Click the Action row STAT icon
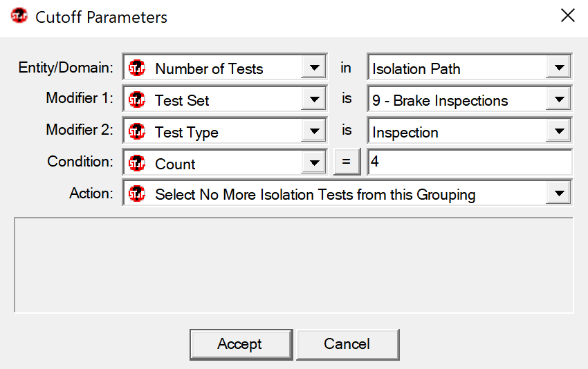The width and height of the screenshot is (588, 369). (137, 193)
